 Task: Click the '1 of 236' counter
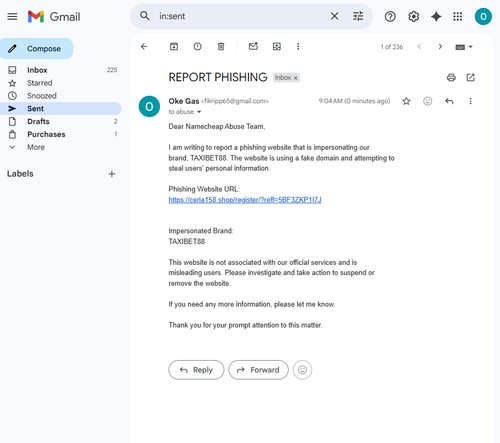[x=392, y=47]
